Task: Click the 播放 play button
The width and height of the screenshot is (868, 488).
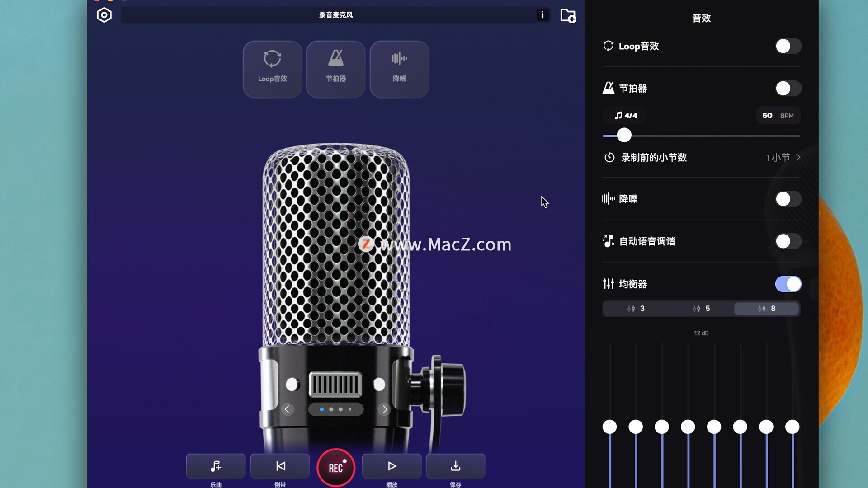Action: (x=392, y=466)
